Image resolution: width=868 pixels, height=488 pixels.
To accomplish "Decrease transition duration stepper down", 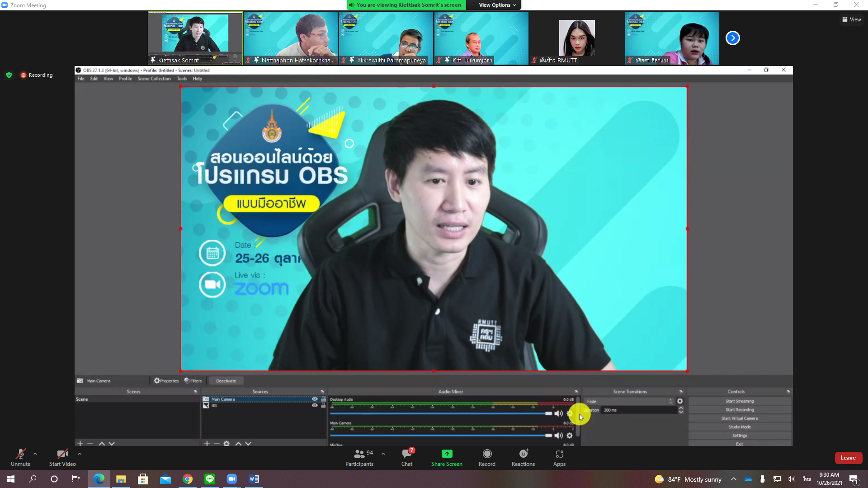I will pos(681,412).
